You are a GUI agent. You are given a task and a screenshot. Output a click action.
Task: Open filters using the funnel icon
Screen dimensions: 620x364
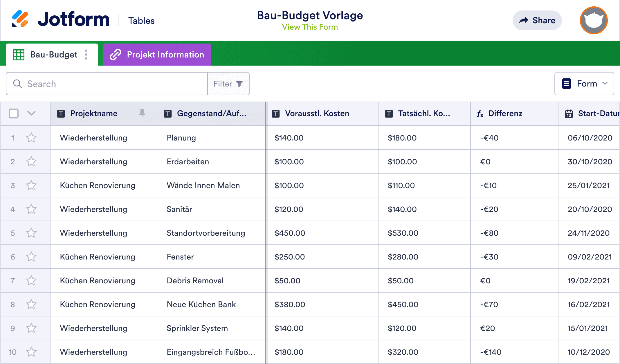(x=239, y=84)
